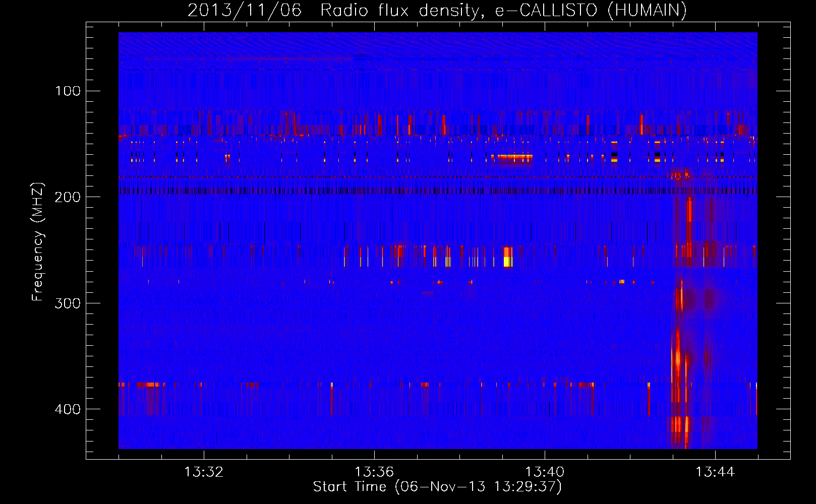
Task: Click the yellow patch near 260 MHz
Action: 508,261
